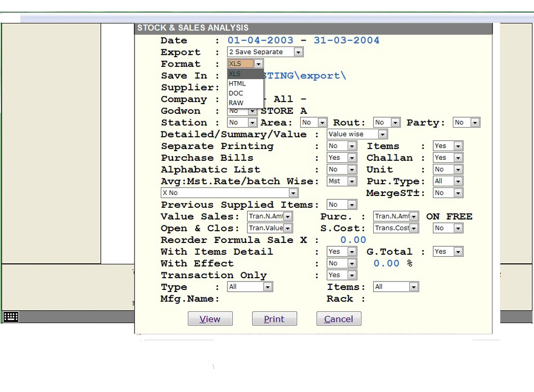534x392 pixels.
Task: Open the Items Yes dropdown beside Separate Printing
Action: point(448,146)
